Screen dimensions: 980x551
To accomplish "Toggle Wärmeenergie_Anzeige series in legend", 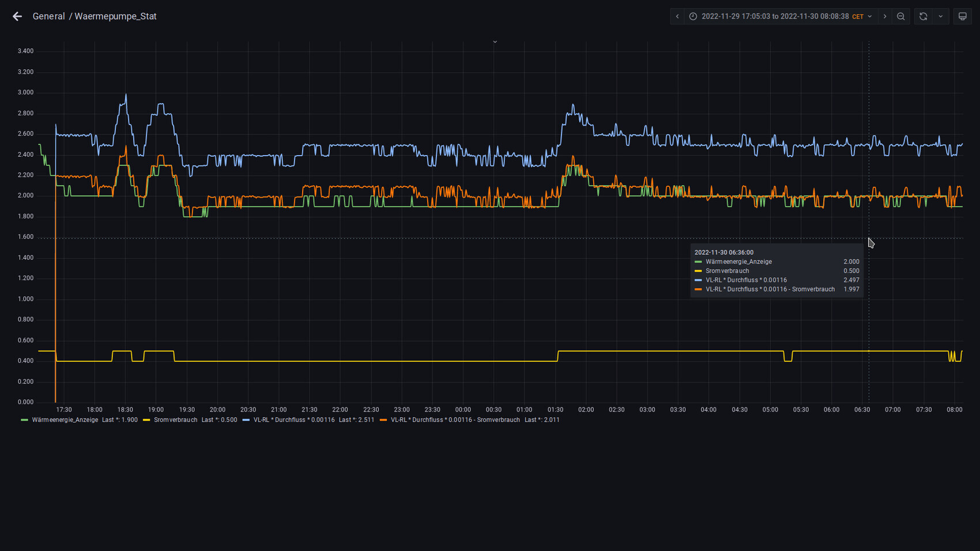I will point(65,420).
